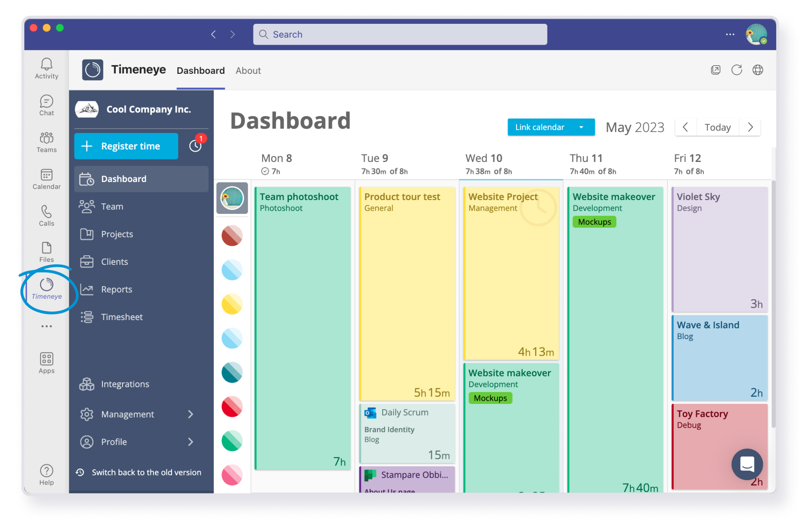Viewport: 812px width, 532px height.
Task: Select the current user avatar in team column
Action: pyautogui.click(x=232, y=198)
